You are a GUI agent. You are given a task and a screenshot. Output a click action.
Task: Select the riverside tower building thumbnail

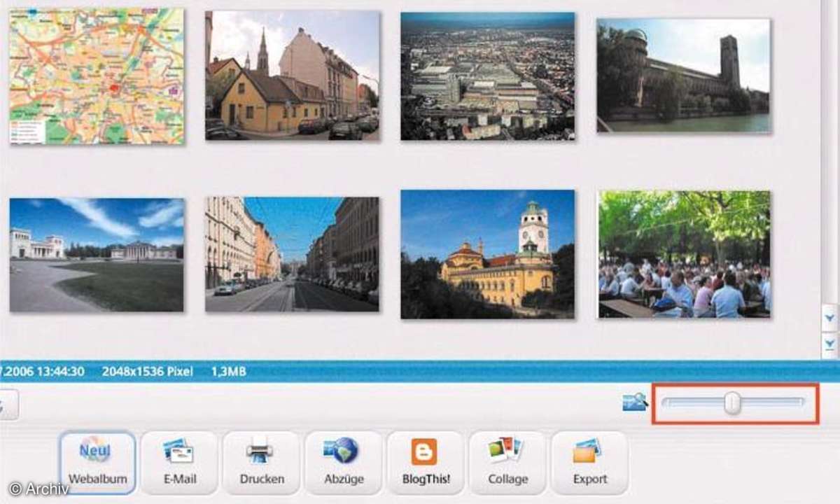pyautogui.click(x=683, y=76)
